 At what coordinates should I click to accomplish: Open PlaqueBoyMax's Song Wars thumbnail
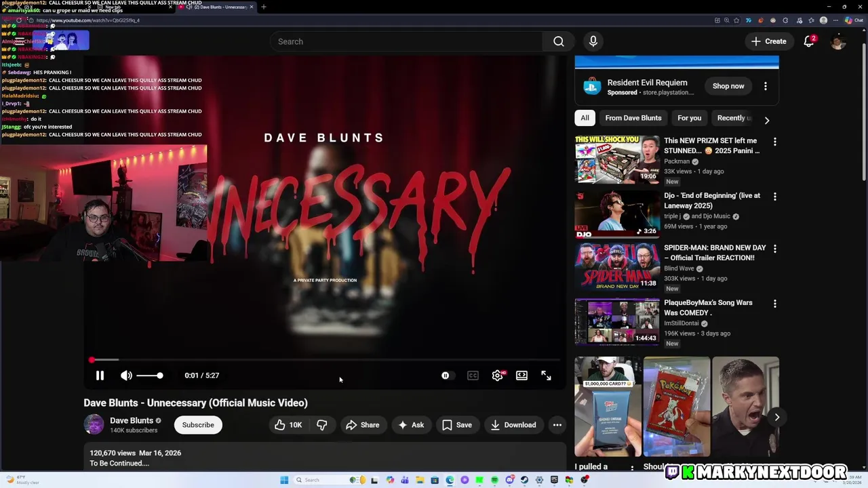pyautogui.click(x=617, y=321)
